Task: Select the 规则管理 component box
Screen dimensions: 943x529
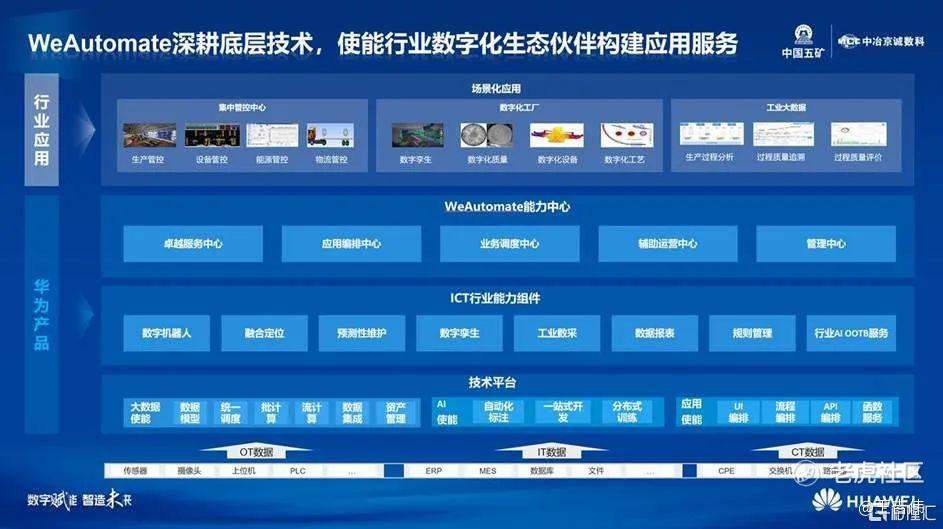Action: click(752, 333)
